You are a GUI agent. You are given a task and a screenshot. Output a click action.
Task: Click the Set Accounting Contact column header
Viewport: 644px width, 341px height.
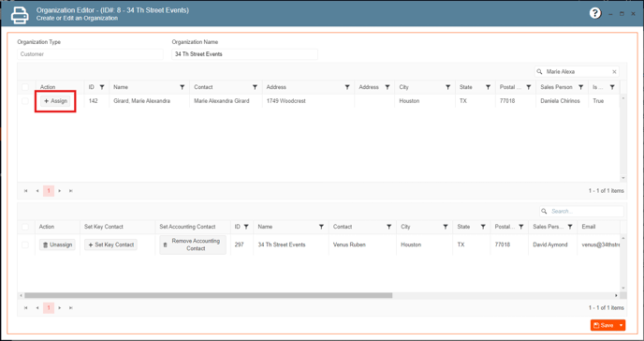187,227
